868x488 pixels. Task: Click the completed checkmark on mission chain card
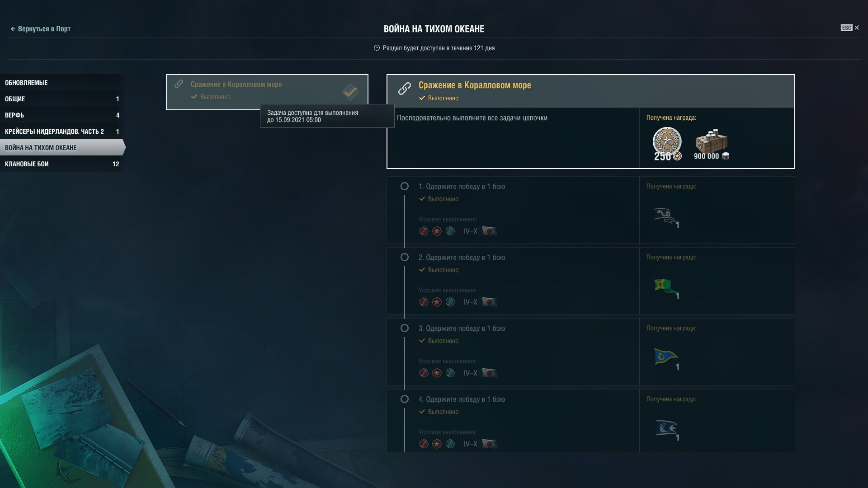point(350,92)
